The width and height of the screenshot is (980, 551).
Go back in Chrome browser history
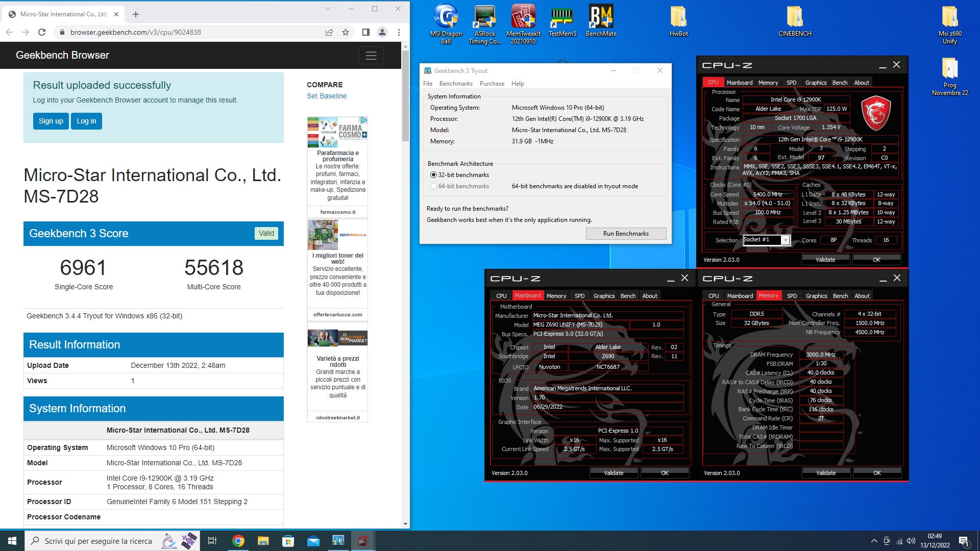tap(9, 32)
